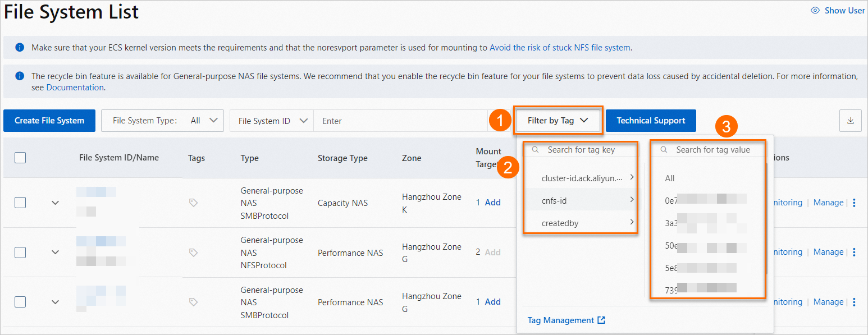
Task: Open the File System Type dropdown
Action: (x=162, y=121)
